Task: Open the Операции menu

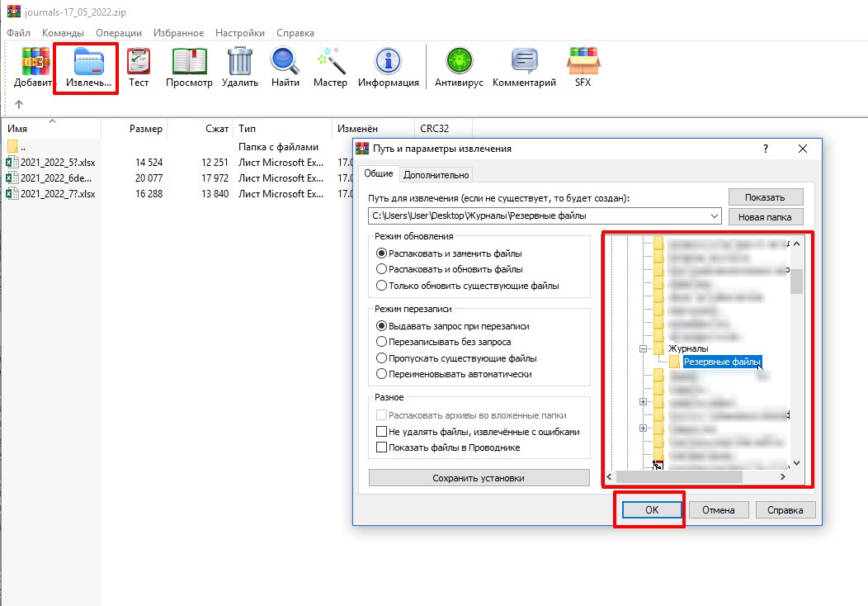Action: 119,33
